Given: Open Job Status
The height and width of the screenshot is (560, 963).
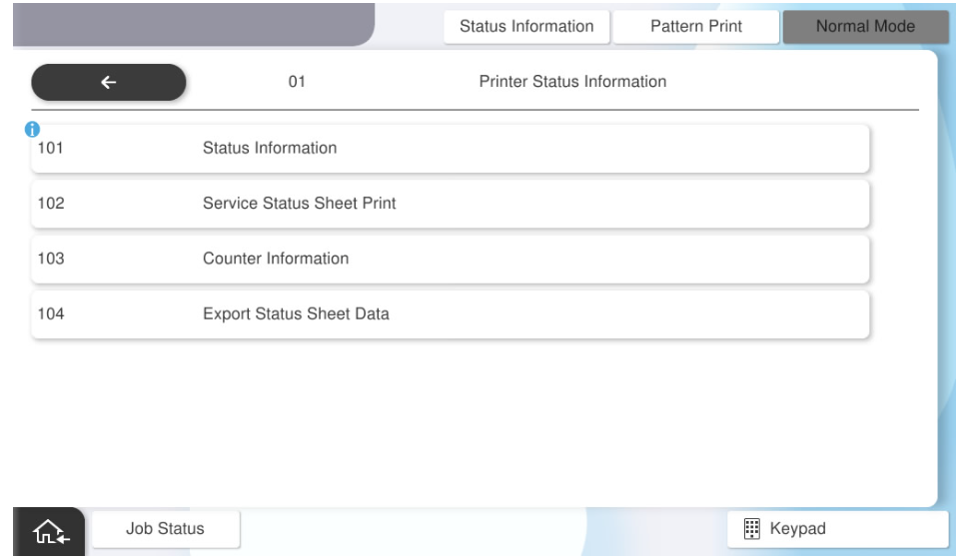Looking at the screenshot, I should coord(166,528).
